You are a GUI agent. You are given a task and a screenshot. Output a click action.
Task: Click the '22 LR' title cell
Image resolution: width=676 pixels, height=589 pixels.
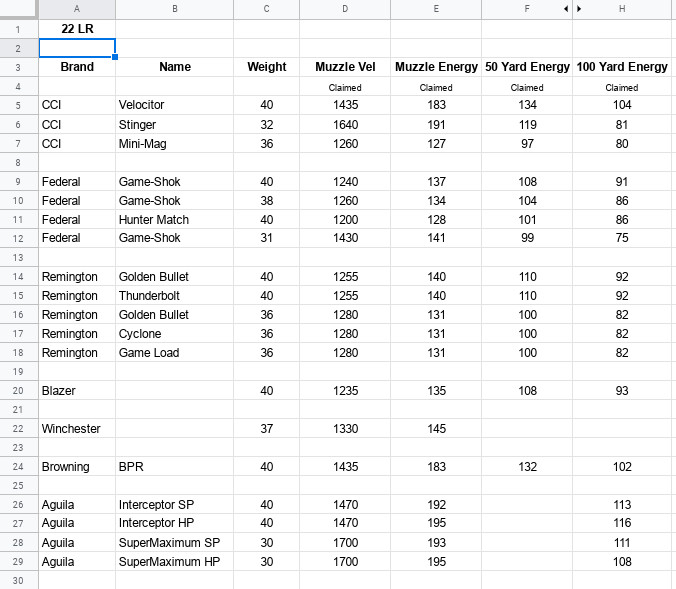click(77, 29)
